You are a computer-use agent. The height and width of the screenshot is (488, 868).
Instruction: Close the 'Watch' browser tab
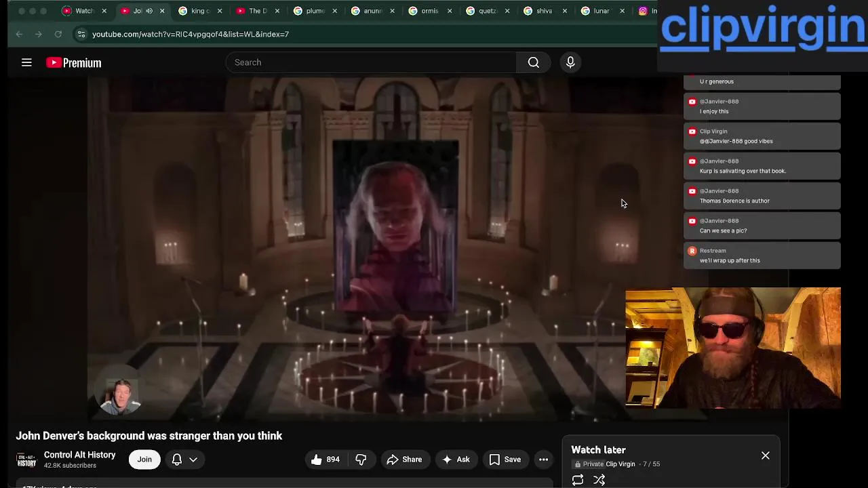pos(104,11)
